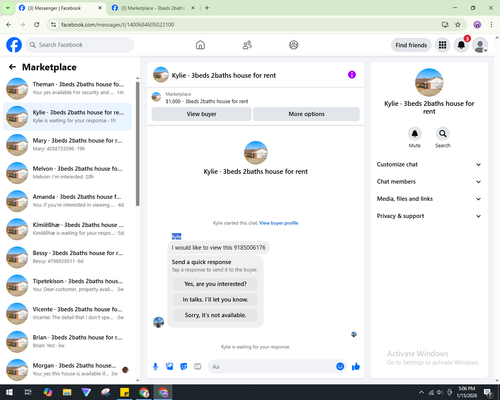The image size is (500, 400).
Task: Click the browser back arrow
Action: point(9,25)
